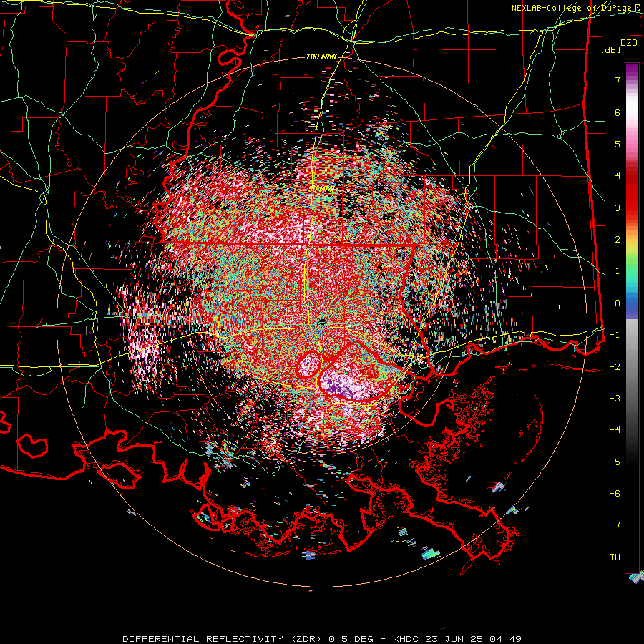Click the black radar site dot at map center
The width and height of the screenshot is (644, 644).
click(x=322, y=321)
